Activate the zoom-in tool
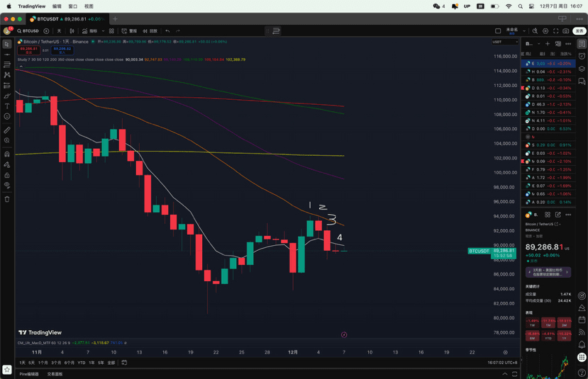This screenshot has height=379, width=588. coord(7,140)
